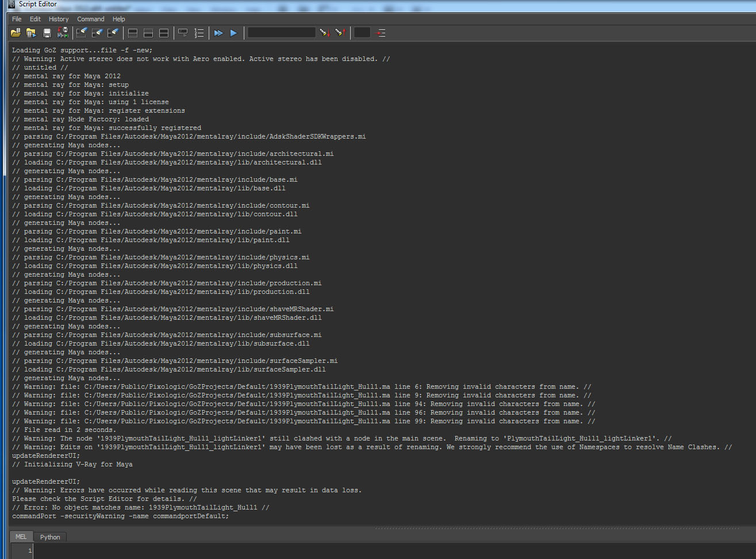Click the 'Active stereo' warning line
The image size is (756, 559).
[x=201, y=59]
